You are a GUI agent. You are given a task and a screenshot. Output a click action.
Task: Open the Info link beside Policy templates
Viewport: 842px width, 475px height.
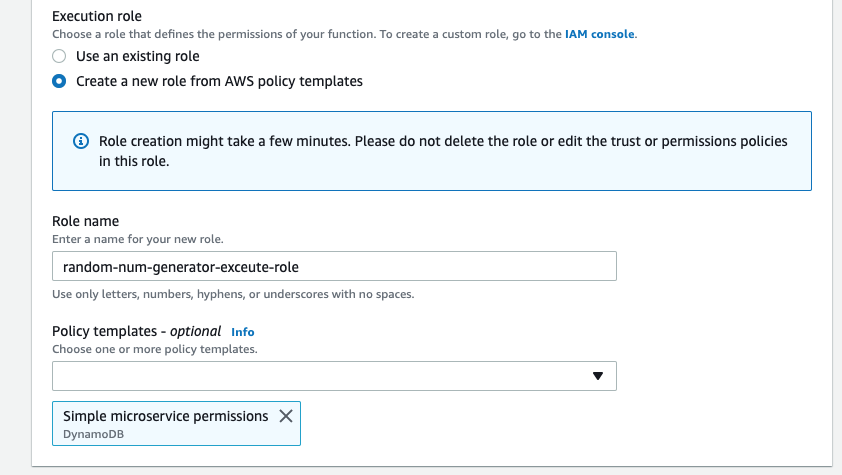pos(243,332)
